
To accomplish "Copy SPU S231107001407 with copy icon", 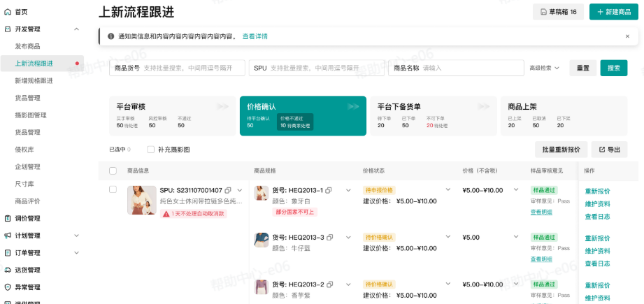I will tap(229, 190).
